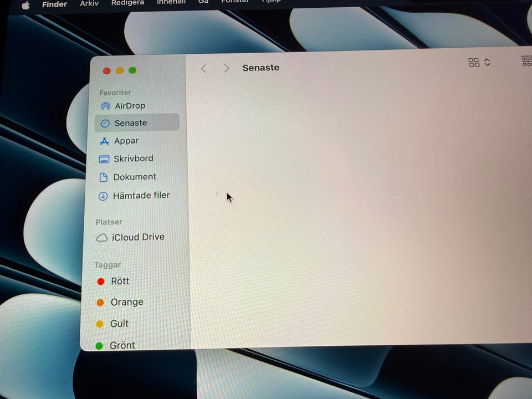The height and width of the screenshot is (399, 532).
Task: Open iCloud Drive under Platser
Action: [x=130, y=237]
